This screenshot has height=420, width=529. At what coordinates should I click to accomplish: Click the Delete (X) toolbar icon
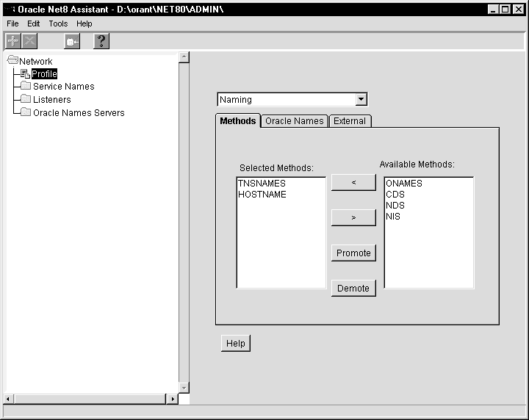[x=29, y=41]
